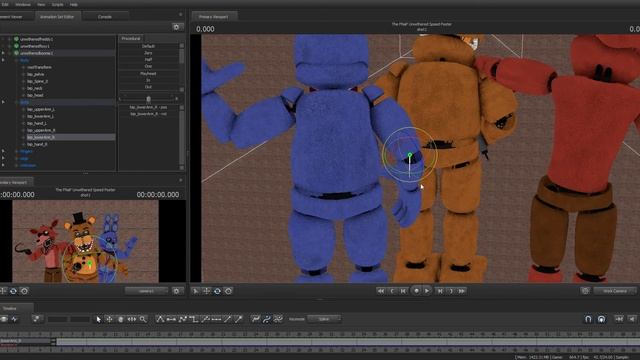Click the Playhead preset row
The height and width of the screenshot is (360, 640).
[149, 73]
